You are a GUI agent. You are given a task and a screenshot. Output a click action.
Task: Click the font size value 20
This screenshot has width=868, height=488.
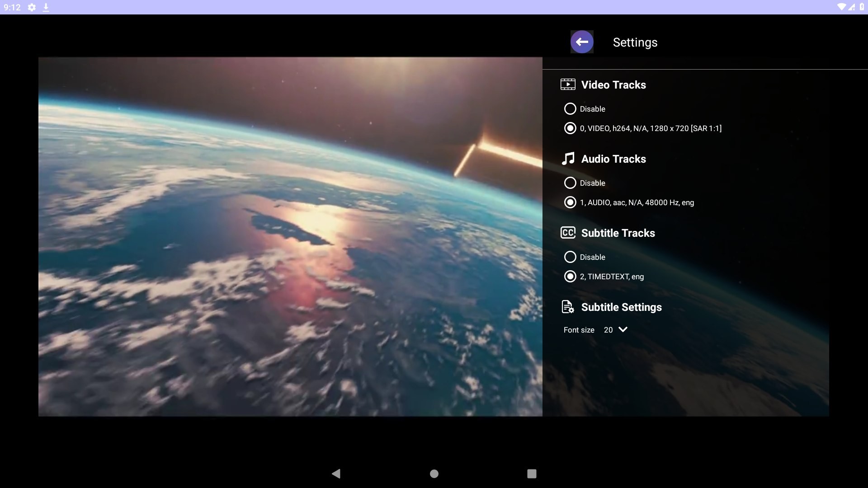click(x=609, y=330)
